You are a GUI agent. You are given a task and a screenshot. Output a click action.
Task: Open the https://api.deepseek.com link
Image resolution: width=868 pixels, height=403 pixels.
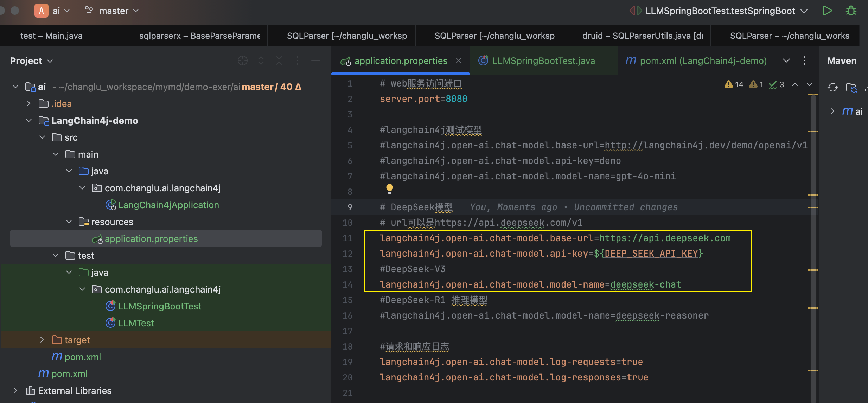coord(665,238)
